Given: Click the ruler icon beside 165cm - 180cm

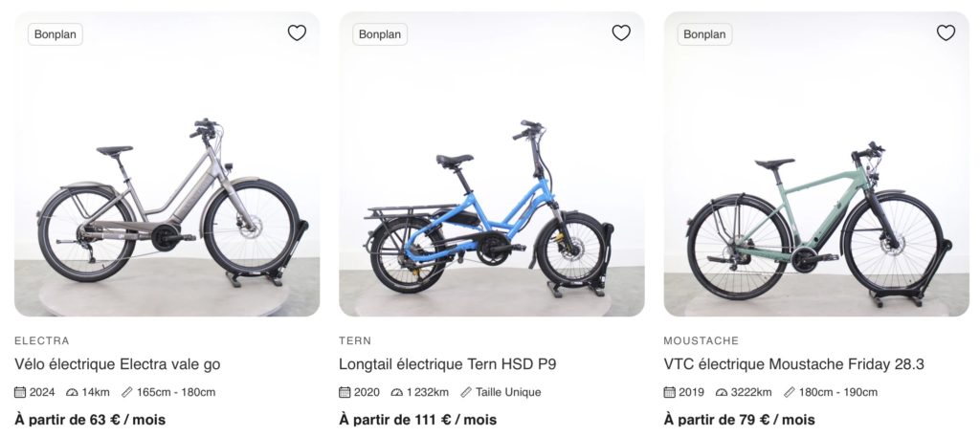Looking at the screenshot, I should click(x=127, y=392).
